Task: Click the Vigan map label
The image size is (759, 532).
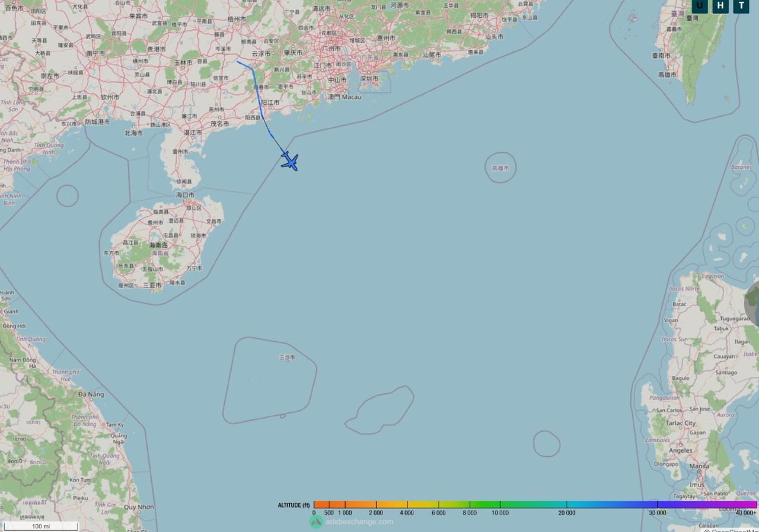Action: pos(671,321)
